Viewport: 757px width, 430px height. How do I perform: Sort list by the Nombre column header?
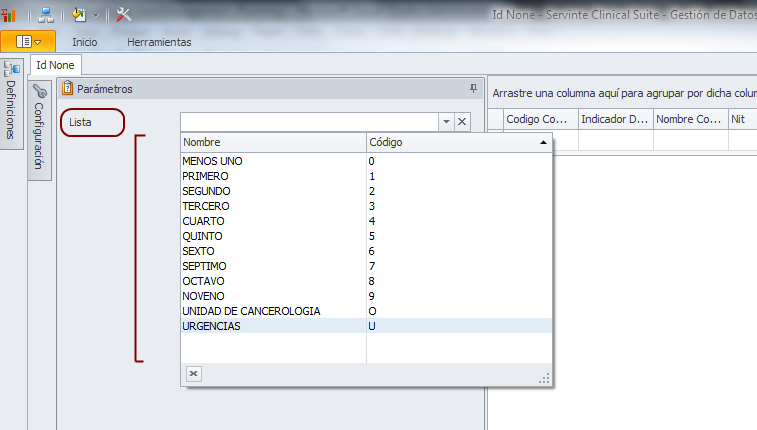coord(273,143)
